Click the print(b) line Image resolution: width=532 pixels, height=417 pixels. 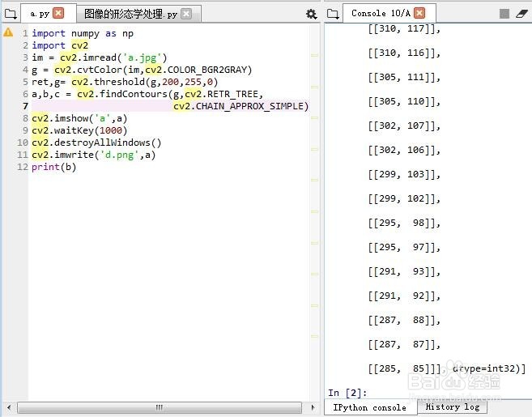[x=54, y=167]
